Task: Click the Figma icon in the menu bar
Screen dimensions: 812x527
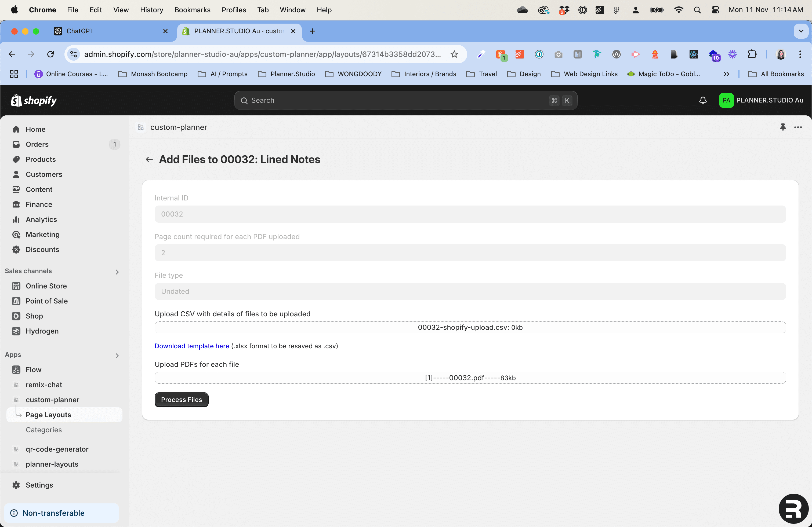Action: 617,10
